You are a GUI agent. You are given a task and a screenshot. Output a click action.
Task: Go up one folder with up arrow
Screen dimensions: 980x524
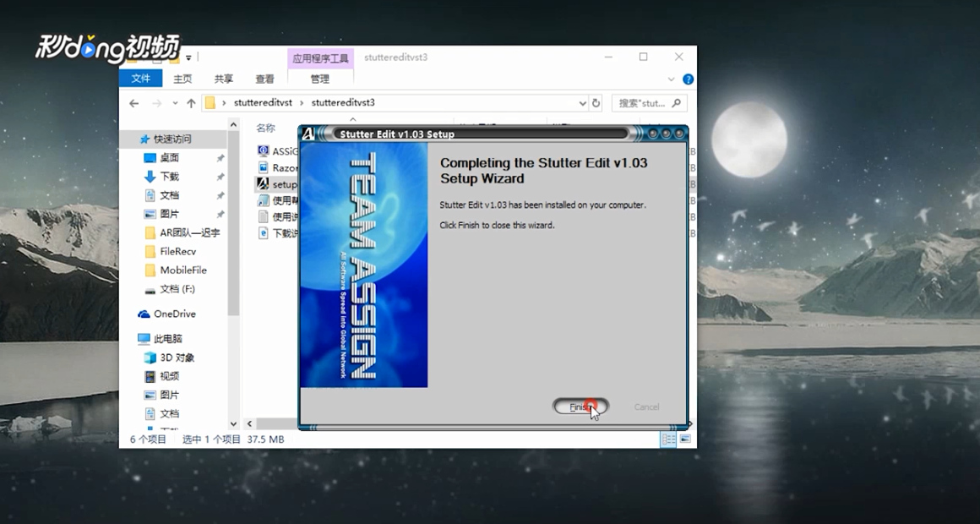191,103
